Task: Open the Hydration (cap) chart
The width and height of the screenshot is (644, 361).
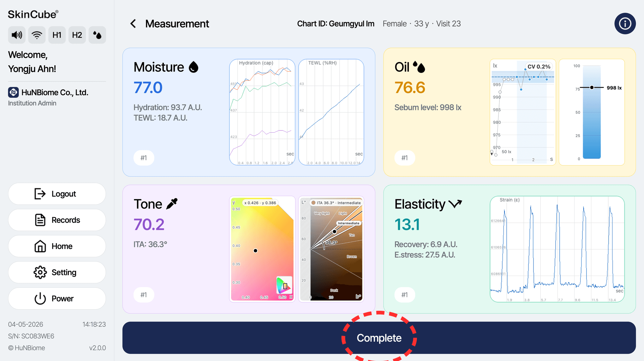Action: point(262,112)
